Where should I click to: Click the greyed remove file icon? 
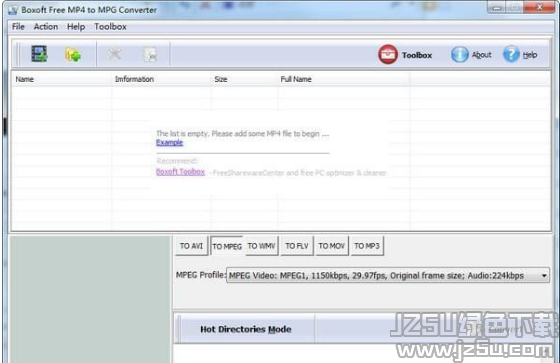coord(115,54)
